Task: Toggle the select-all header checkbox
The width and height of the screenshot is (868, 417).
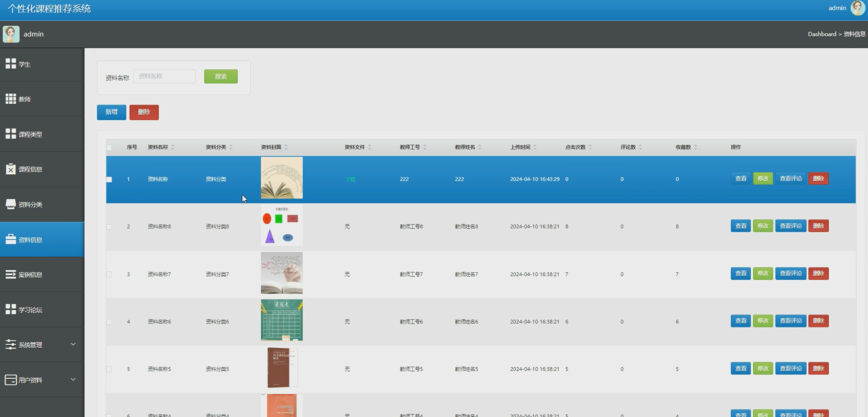Action: [x=109, y=148]
